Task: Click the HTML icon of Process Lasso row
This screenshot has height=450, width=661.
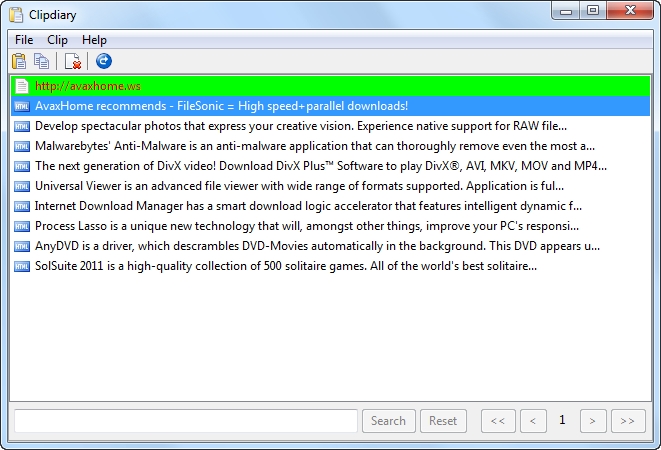Action: click(x=21, y=226)
